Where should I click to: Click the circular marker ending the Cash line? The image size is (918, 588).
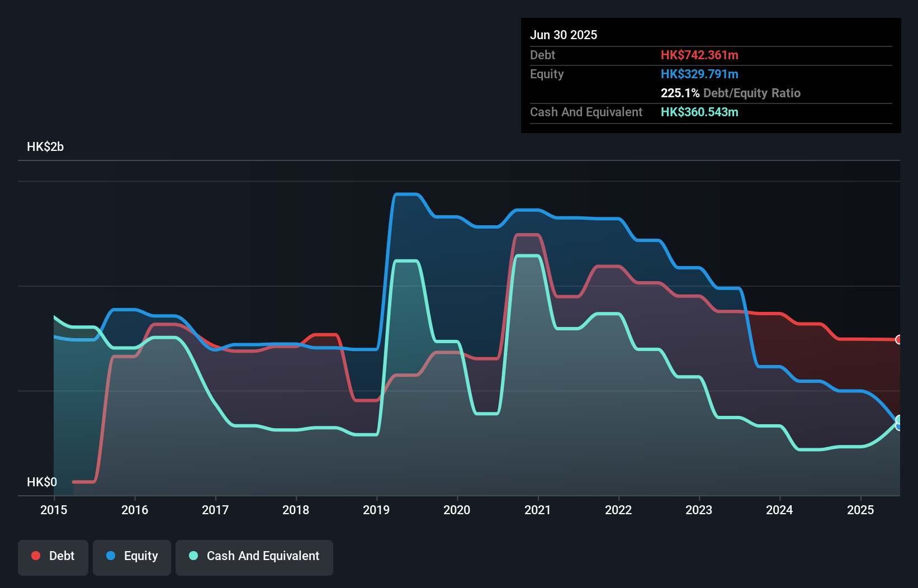coord(898,419)
